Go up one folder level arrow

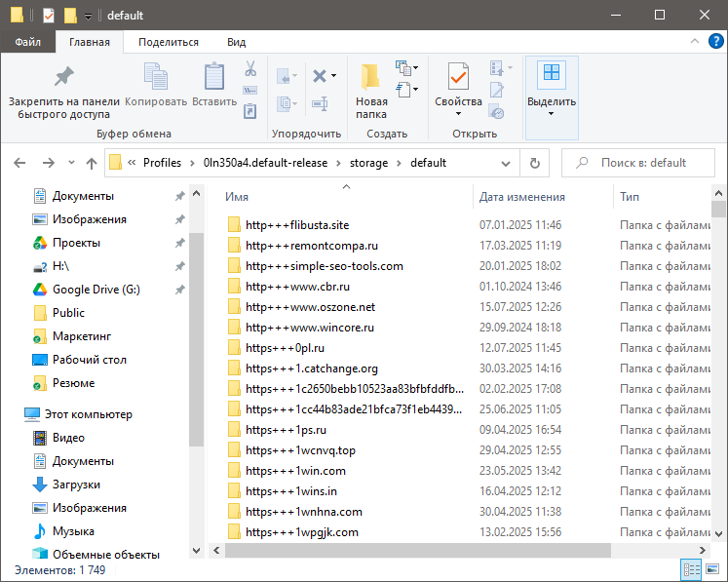coord(92,163)
